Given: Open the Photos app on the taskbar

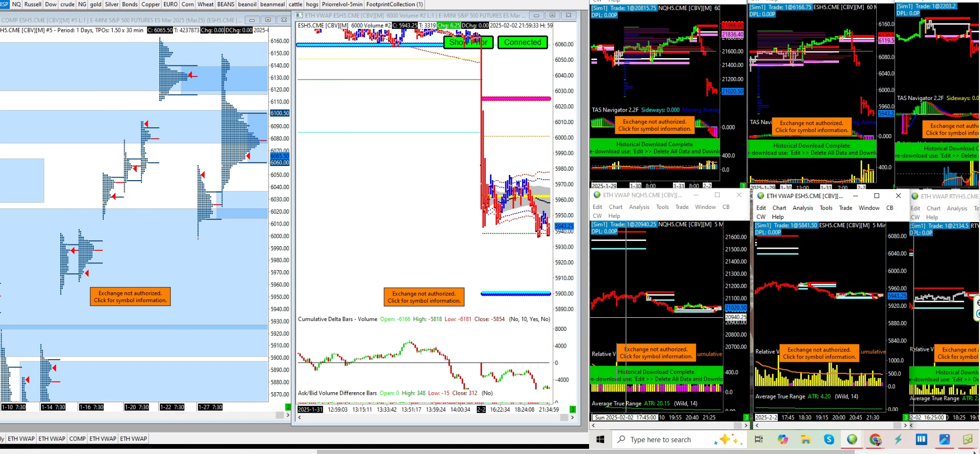Looking at the screenshot, I should pyautogui.click(x=944, y=439).
